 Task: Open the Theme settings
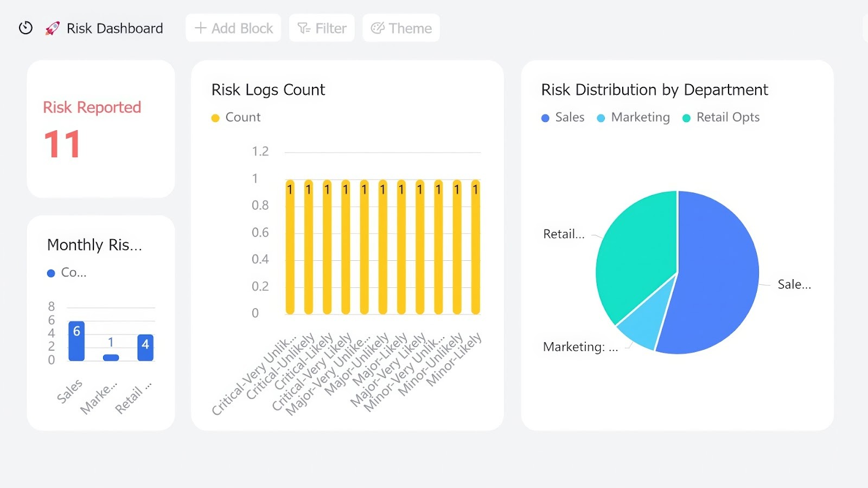pos(401,28)
